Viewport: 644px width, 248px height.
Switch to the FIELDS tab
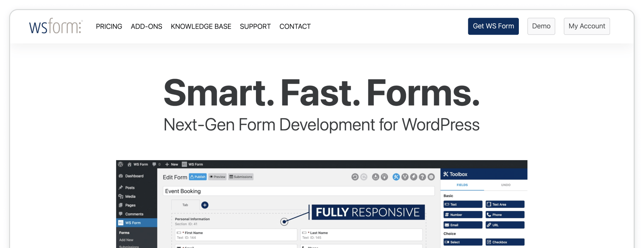[462, 185]
